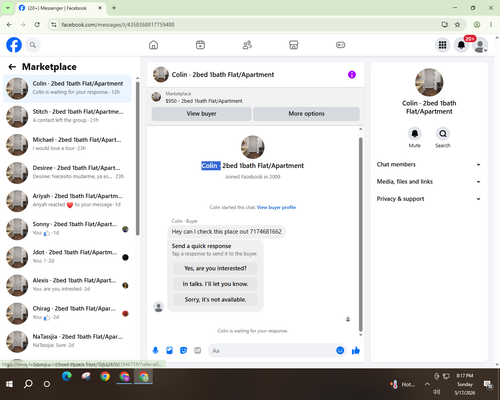Record a voice clip microphone icon
The image size is (500, 400).
click(x=155, y=350)
